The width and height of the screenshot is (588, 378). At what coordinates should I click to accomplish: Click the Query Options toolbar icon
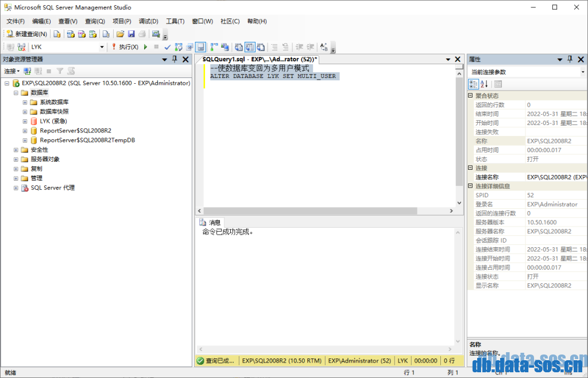pyautogui.click(x=189, y=47)
